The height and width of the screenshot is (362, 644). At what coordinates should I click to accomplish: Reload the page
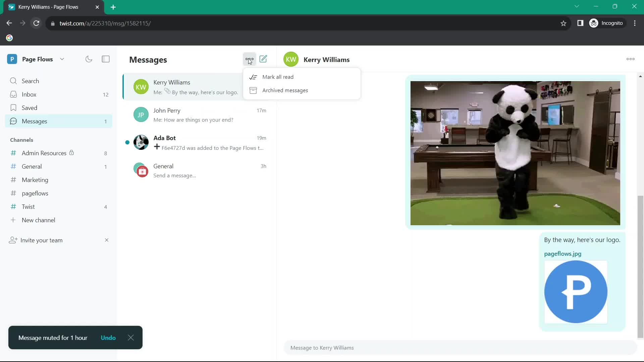(36, 23)
